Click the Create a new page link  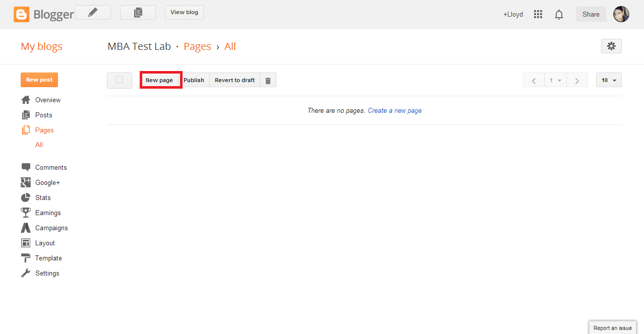pyautogui.click(x=395, y=110)
